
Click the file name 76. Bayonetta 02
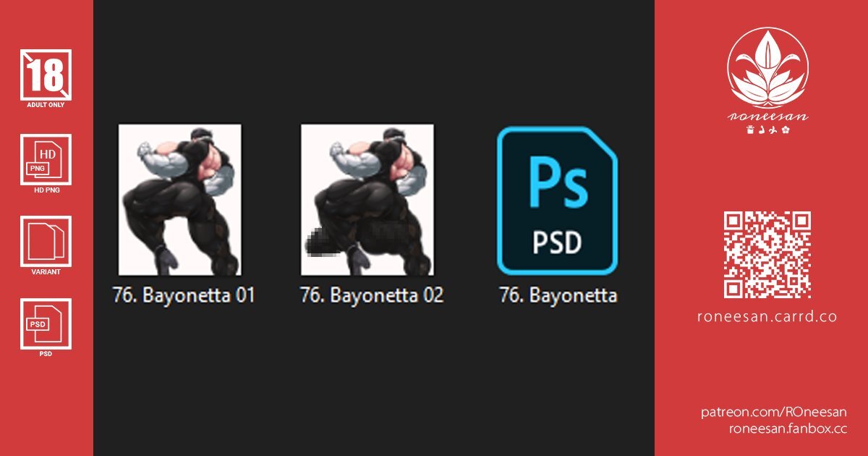pos(372,295)
